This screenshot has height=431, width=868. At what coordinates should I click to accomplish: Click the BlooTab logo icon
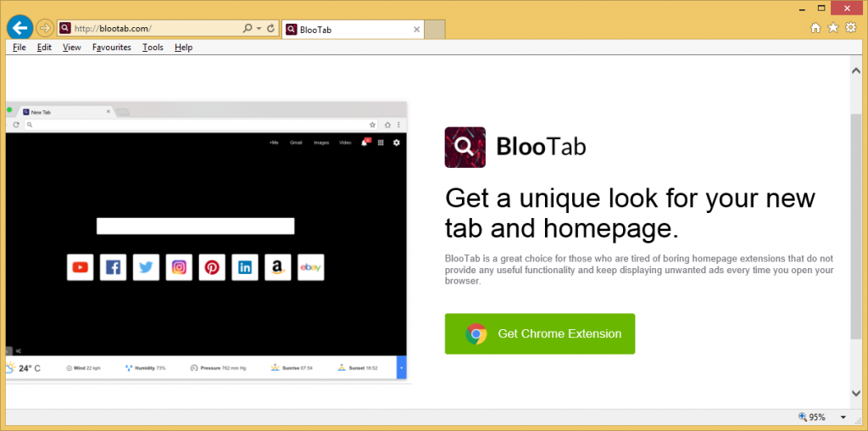click(x=465, y=148)
